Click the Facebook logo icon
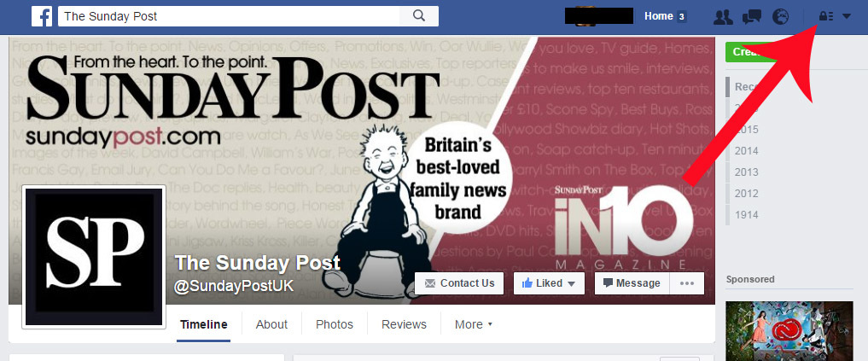Image resolution: width=868 pixels, height=361 pixels. tap(42, 16)
